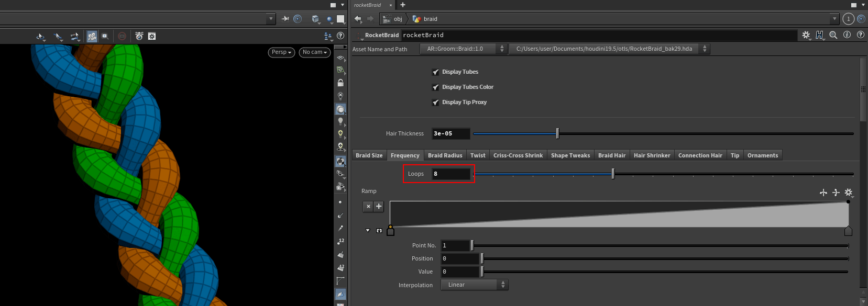Switch to the Ornaments tab
The image size is (868, 306).
[763, 155]
